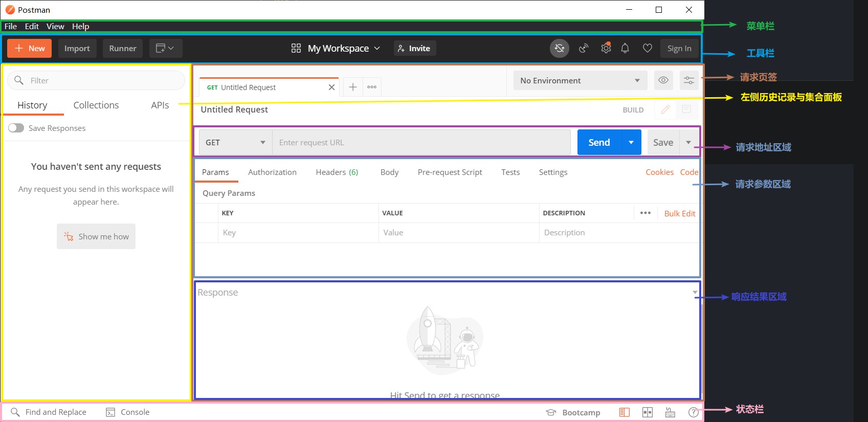Screen dimensions: 868x422
Task: Open manage environments sliders icon
Action: tap(689, 80)
